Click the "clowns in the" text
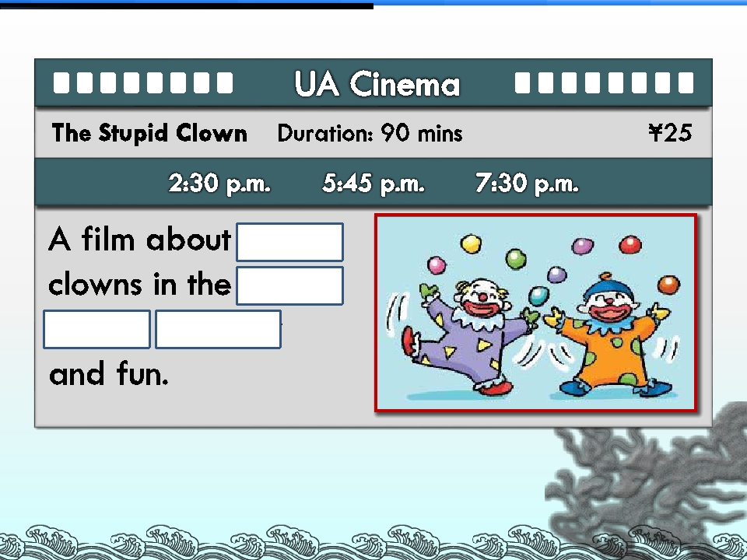The width and height of the screenshot is (747, 560). (x=139, y=285)
